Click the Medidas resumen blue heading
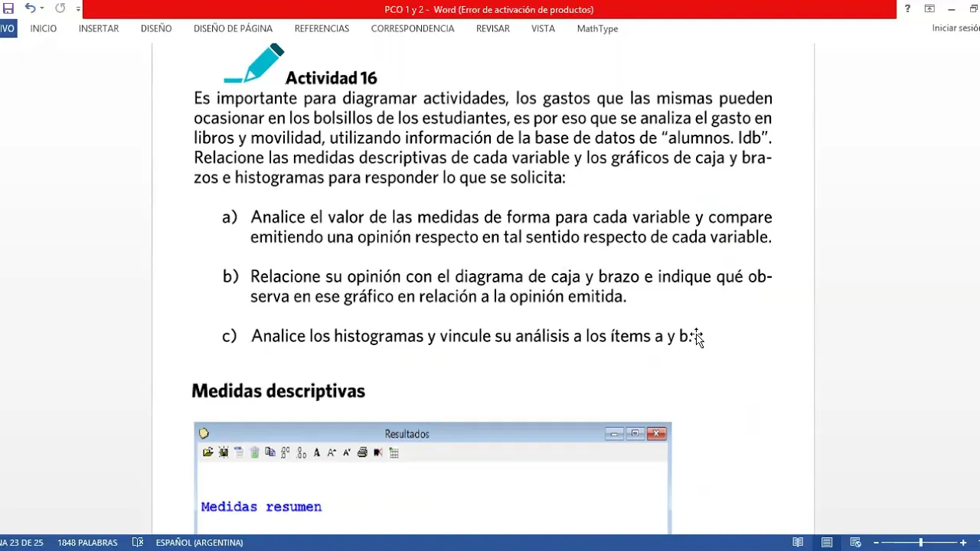The width and height of the screenshot is (980, 551). coord(261,507)
